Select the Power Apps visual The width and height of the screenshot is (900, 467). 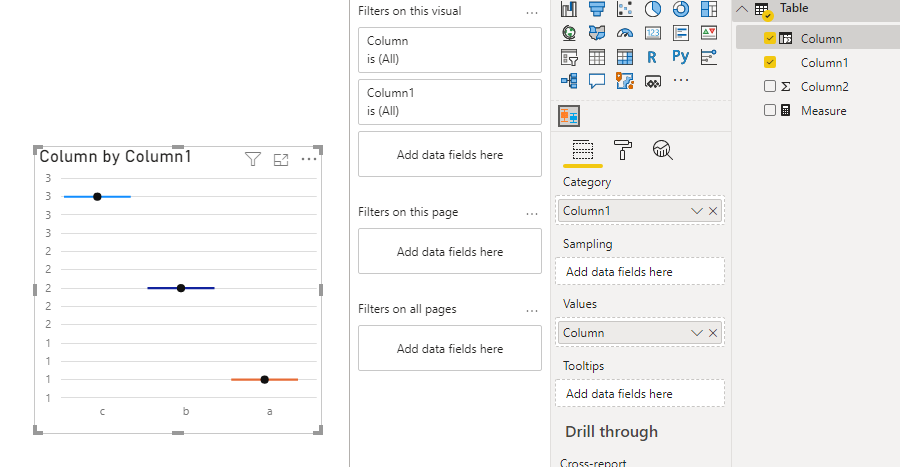[653, 82]
